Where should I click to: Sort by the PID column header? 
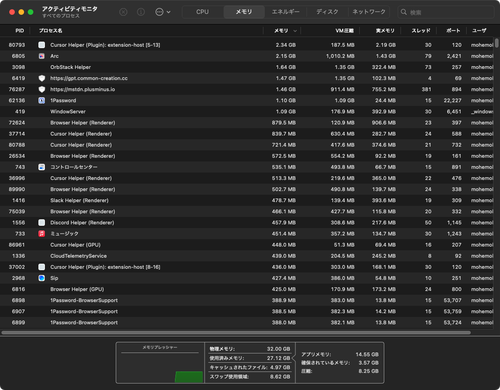click(x=20, y=31)
